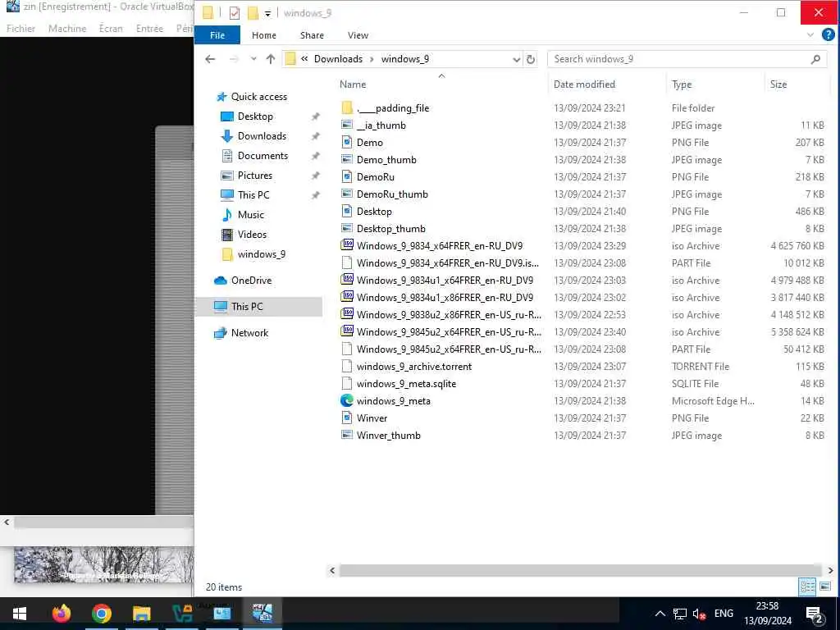Open Videos in navigation pane

click(252, 235)
